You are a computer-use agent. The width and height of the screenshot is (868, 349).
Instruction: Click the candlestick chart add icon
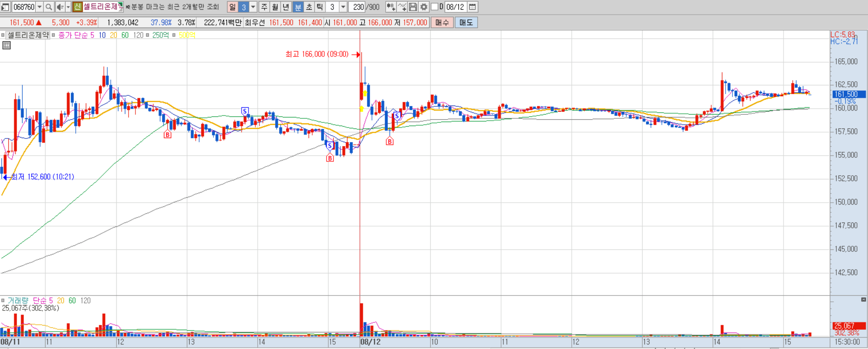coord(390,7)
